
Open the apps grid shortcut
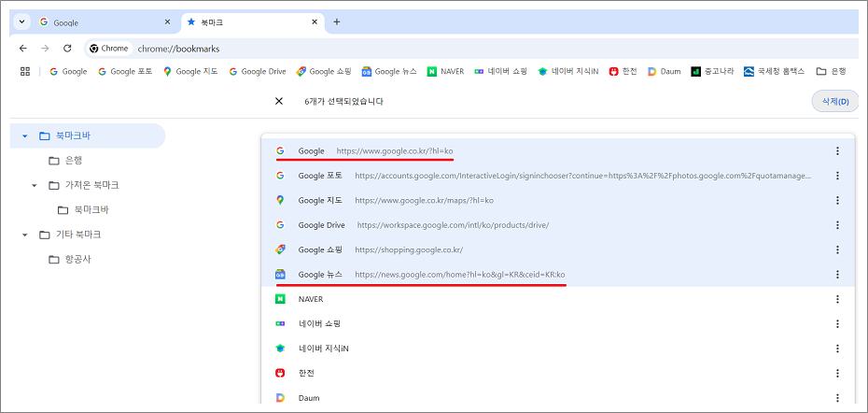[x=25, y=71]
